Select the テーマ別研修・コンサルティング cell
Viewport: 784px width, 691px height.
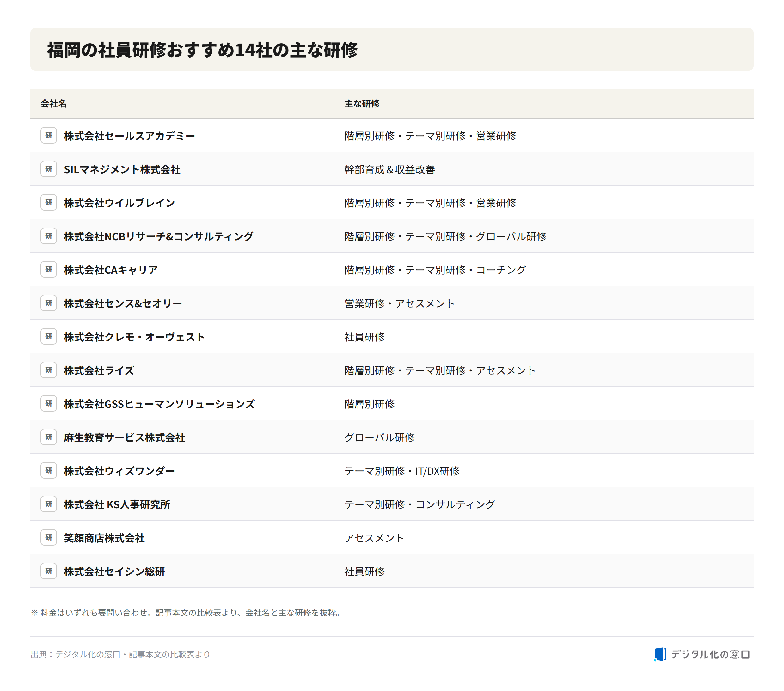point(420,504)
